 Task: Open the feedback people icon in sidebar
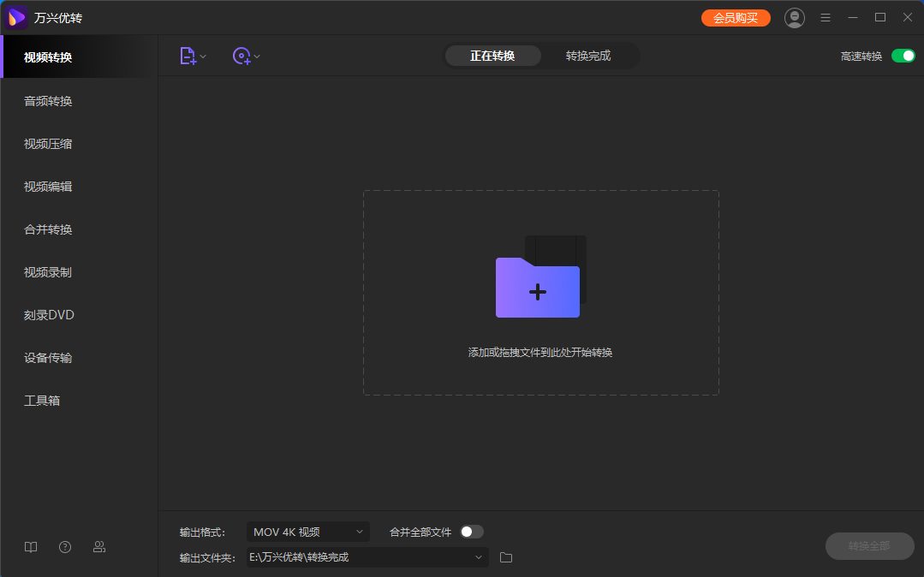tap(99, 547)
